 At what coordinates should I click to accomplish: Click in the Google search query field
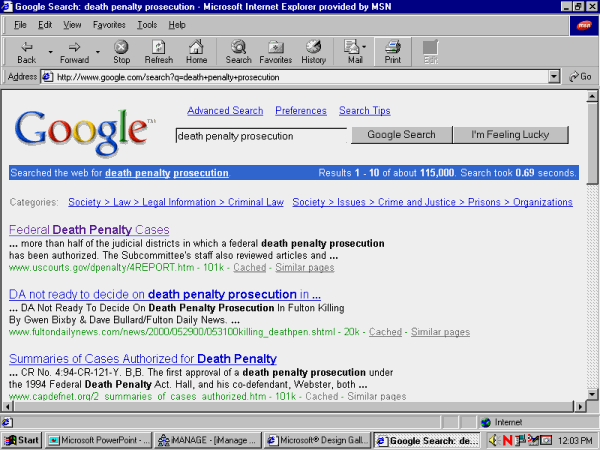click(x=260, y=135)
